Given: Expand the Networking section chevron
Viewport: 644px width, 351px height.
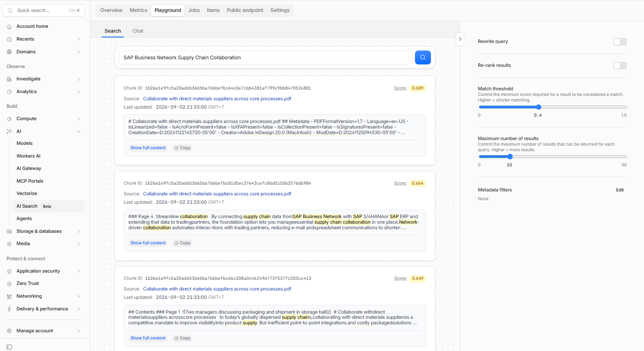Looking at the screenshot, I should [79, 296].
